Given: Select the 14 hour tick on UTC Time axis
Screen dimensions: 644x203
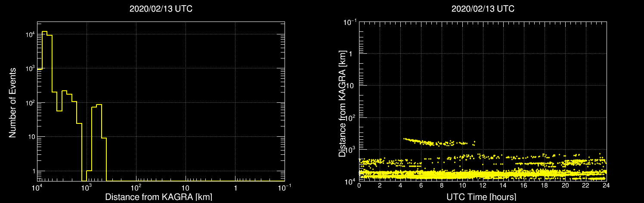Looking at the screenshot, I should (x=503, y=186).
